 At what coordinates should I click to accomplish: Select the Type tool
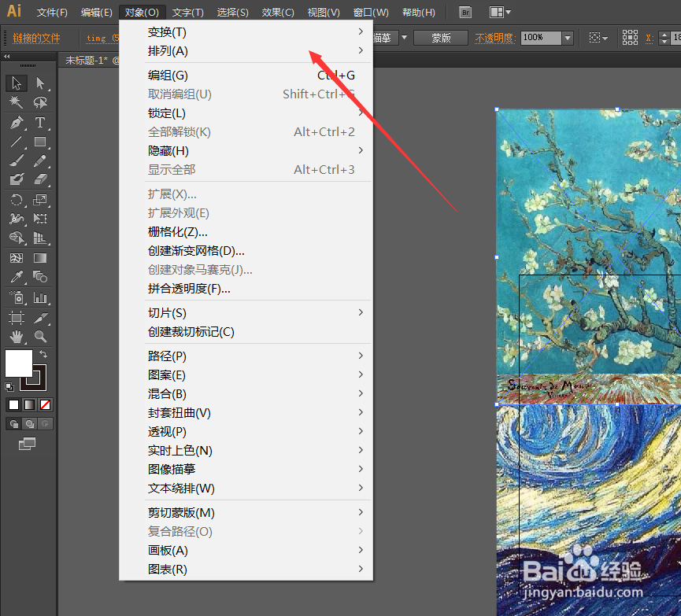40,123
